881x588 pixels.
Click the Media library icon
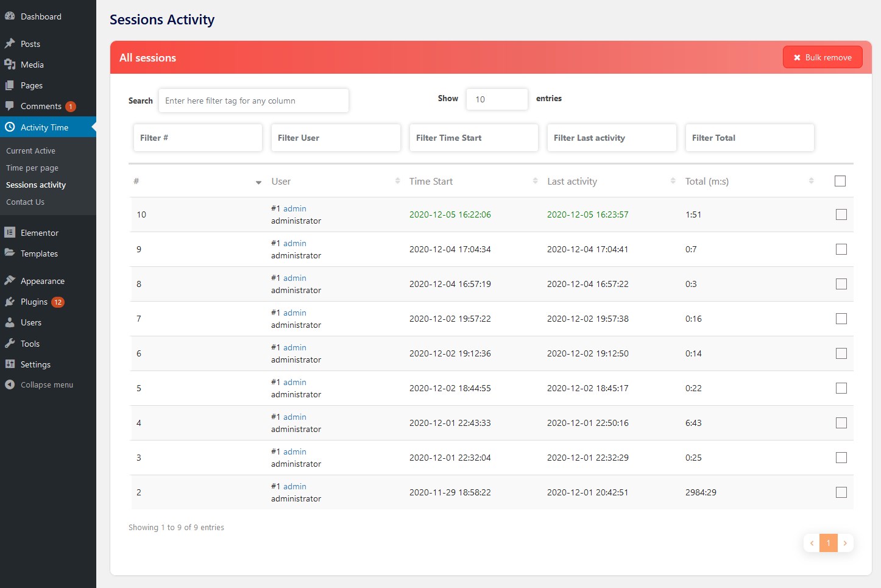tap(10, 65)
